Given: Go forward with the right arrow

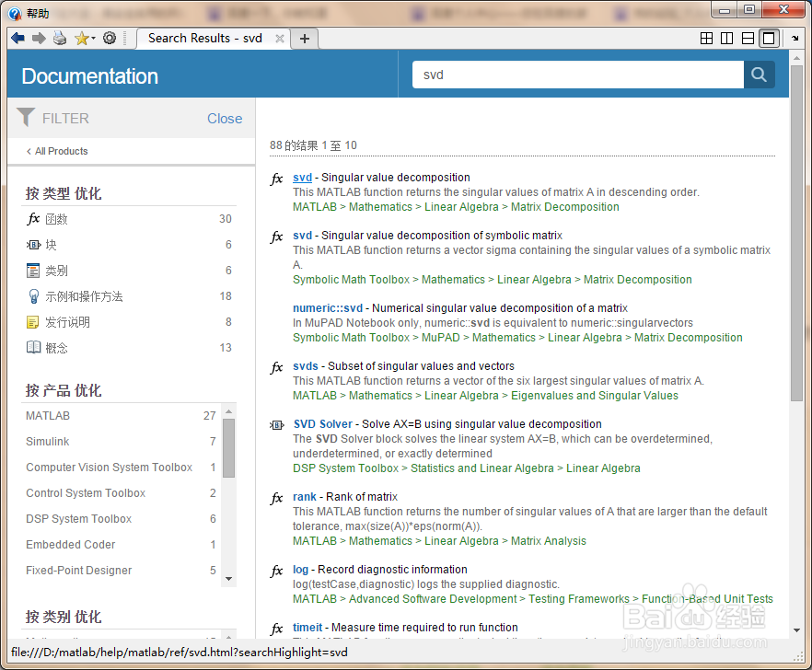Looking at the screenshot, I should click(39, 38).
